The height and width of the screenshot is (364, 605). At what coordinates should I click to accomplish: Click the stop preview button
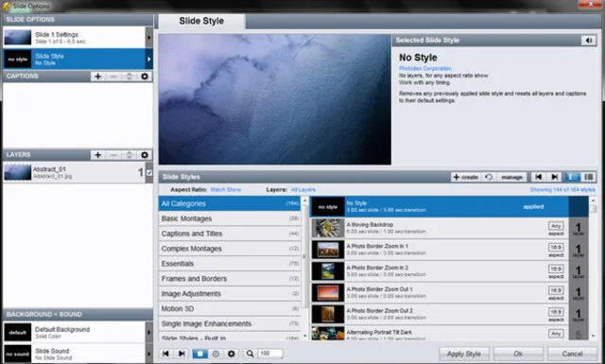(x=199, y=354)
